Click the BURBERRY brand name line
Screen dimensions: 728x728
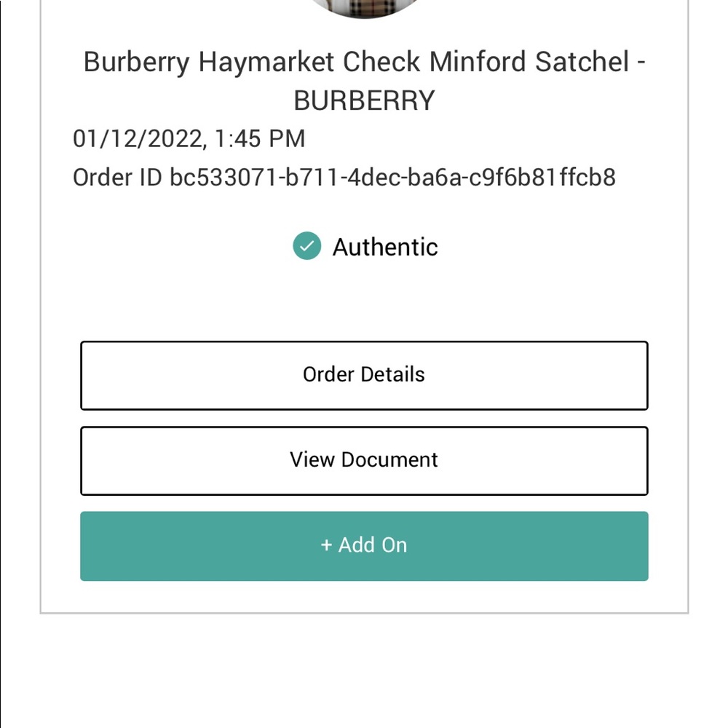point(364,100)
